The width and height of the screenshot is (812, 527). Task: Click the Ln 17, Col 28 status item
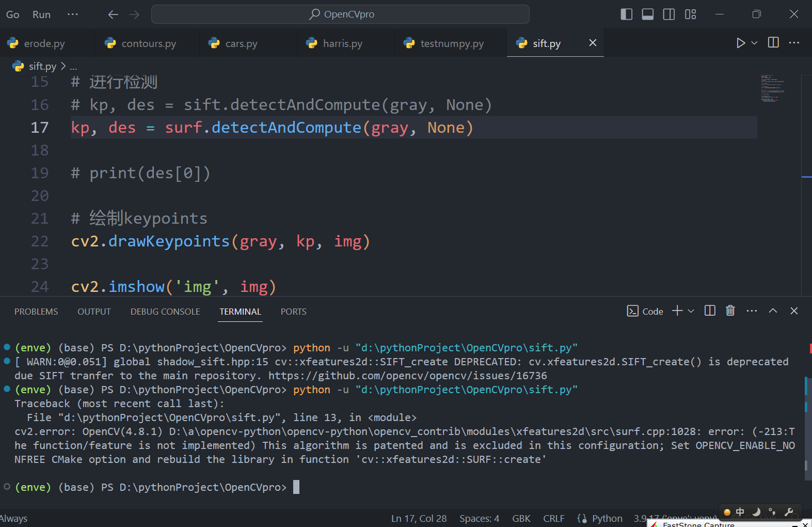coord(419,518)
